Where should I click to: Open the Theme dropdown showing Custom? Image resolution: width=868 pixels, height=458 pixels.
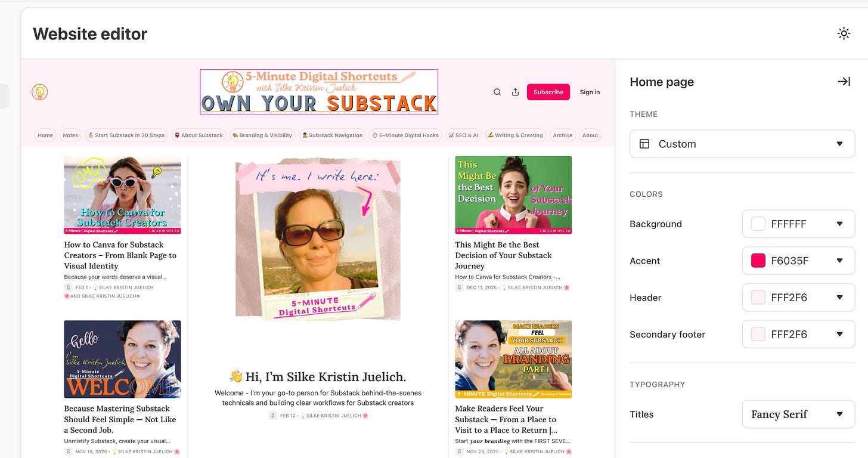click(x=742, y=144)
